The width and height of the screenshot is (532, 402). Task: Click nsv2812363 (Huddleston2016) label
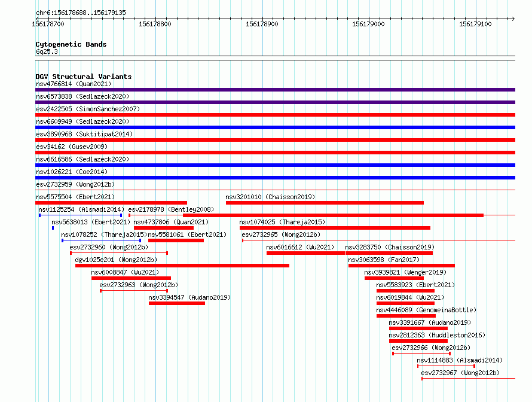(437, 335)
